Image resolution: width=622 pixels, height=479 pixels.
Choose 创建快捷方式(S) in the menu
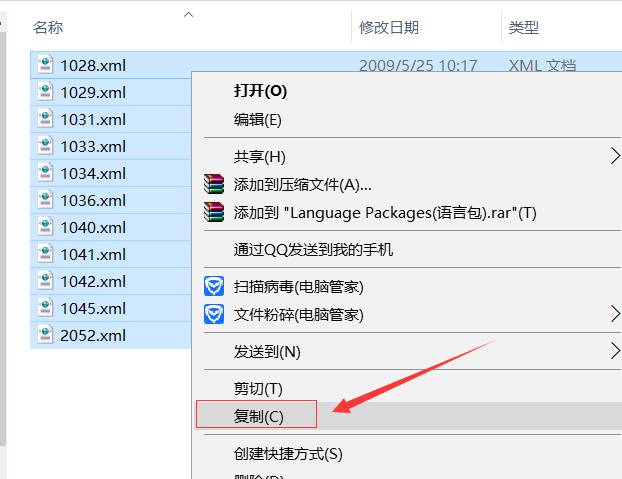(x=288, y=453)
